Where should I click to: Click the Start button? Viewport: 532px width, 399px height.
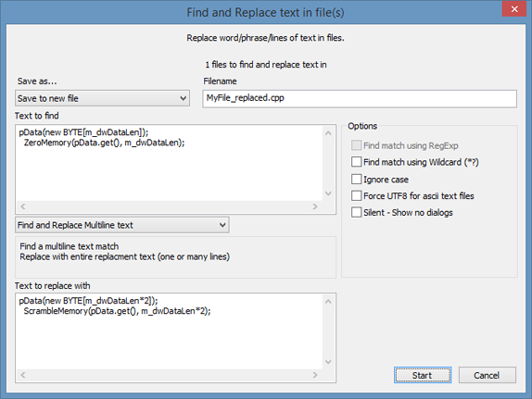(x=423, y=375)
